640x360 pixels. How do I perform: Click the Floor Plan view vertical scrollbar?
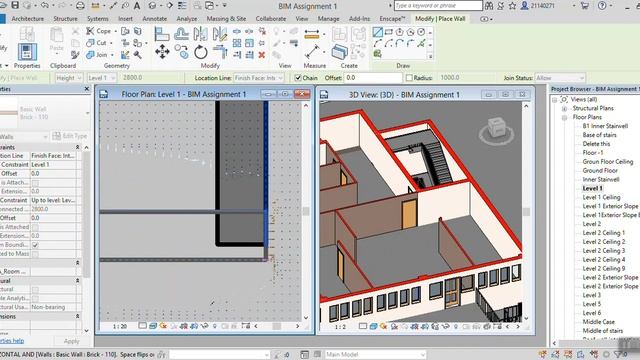pos(306,211)
